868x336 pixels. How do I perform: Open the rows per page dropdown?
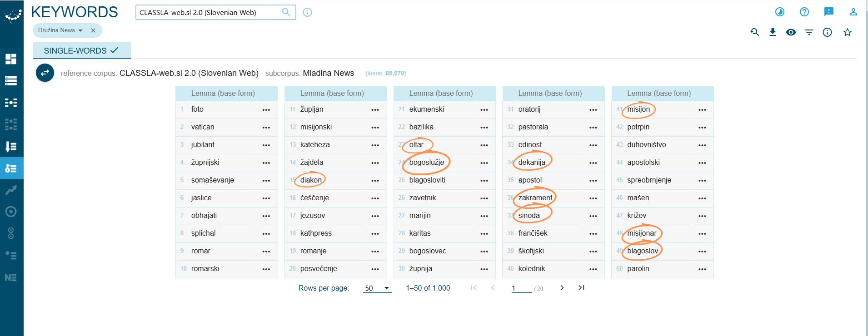pos(378,288)
